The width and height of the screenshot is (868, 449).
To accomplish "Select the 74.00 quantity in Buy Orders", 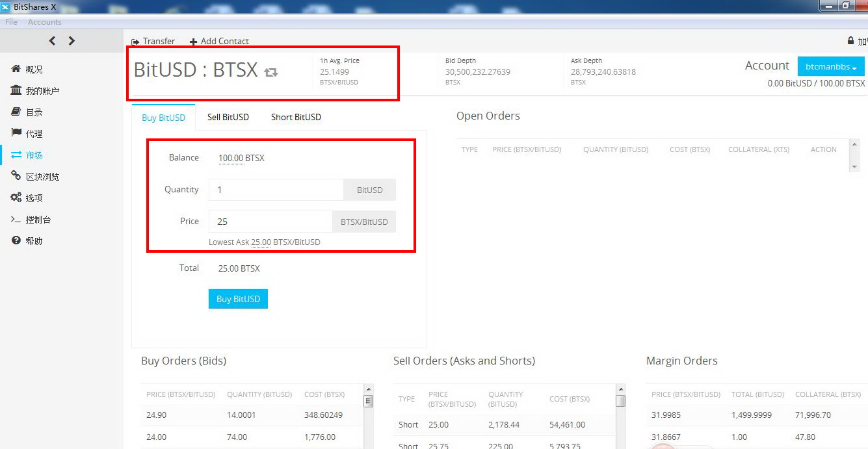I will (237, 437).
